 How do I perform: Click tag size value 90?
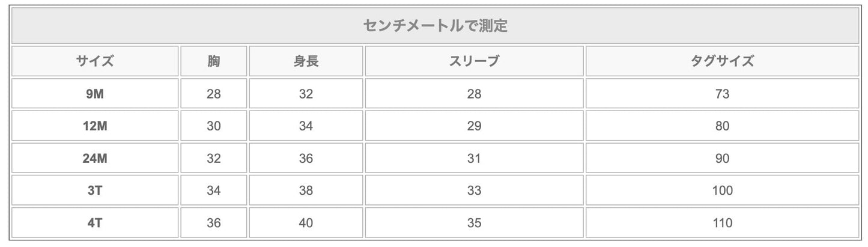click(x=722, y=159)
